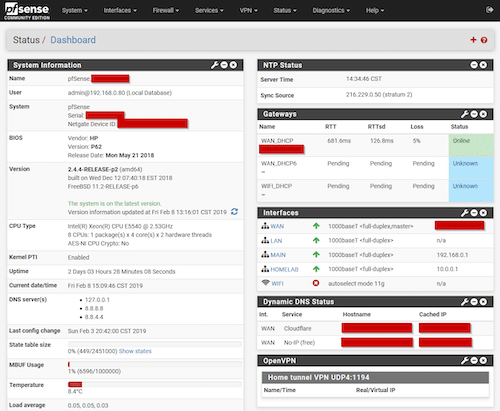Expand the Help dropdown menu
This screenshot has width=500, height=411.
[375, 10]
